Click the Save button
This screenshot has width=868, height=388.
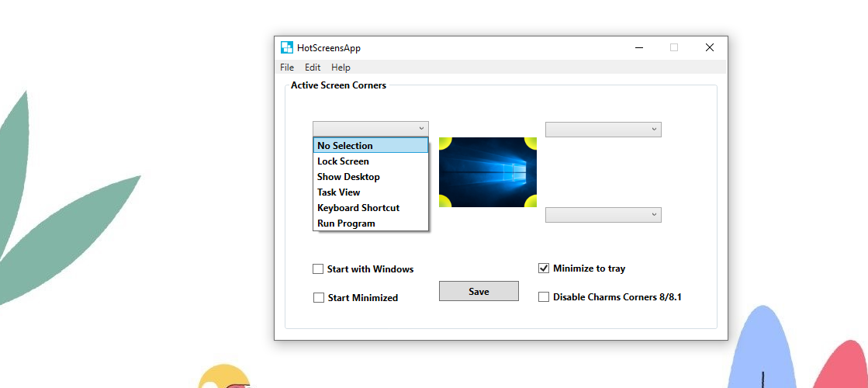479,291
